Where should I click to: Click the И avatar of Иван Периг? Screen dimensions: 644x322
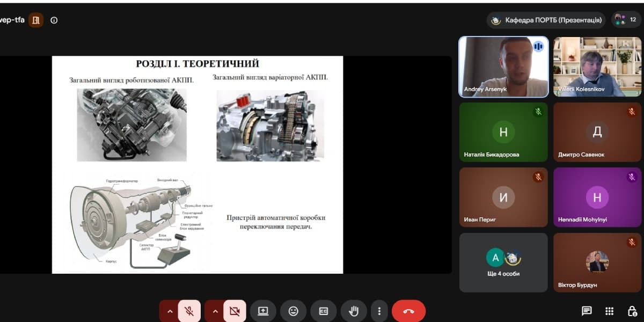[503, 197]
